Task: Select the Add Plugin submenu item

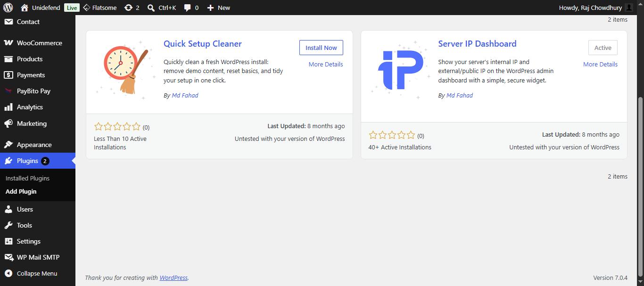Action: [21, 191]
